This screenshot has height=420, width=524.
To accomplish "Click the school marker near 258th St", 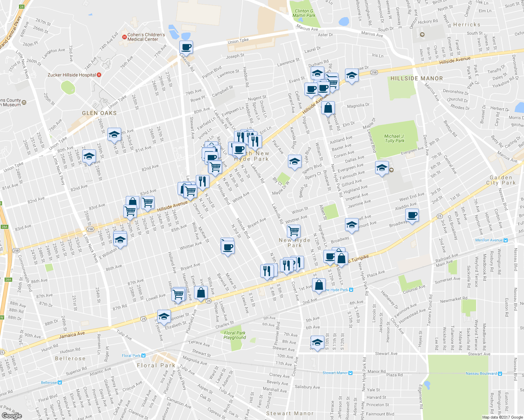I will [x=89, y=157].
